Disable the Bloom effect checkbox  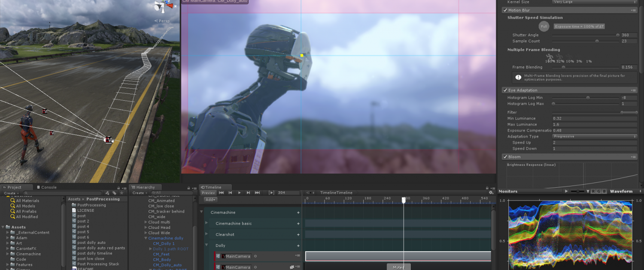point(505,157)
